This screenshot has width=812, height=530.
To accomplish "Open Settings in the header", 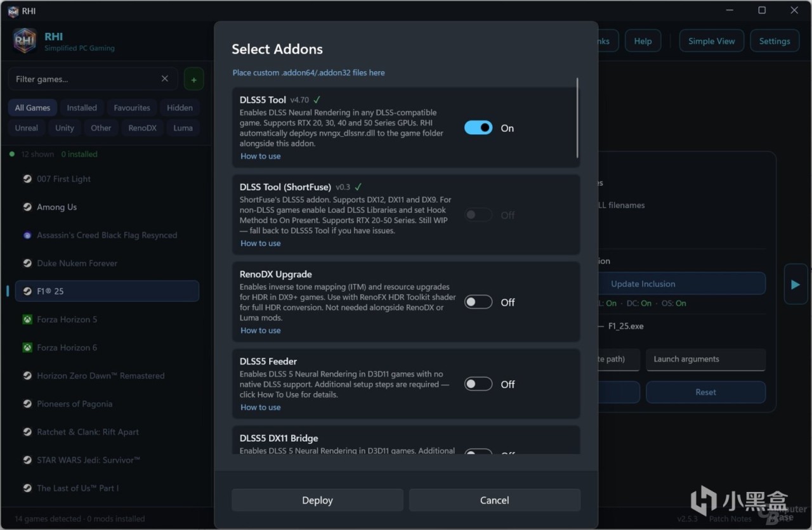I will coord(775,41).
